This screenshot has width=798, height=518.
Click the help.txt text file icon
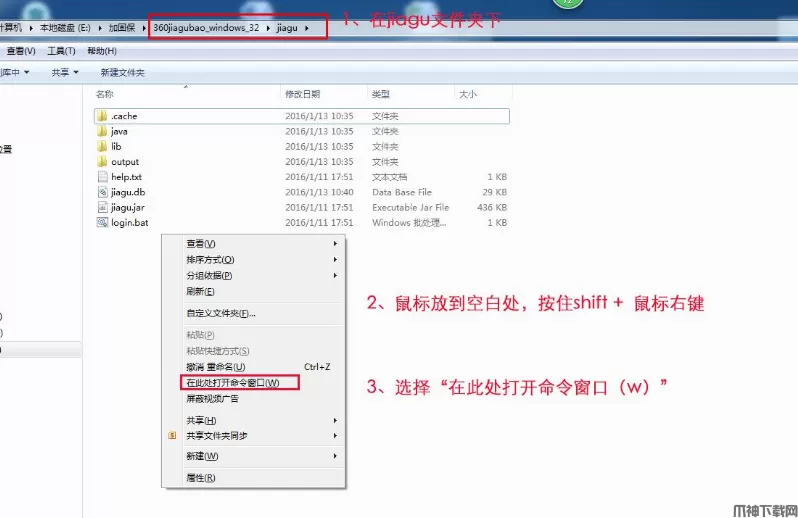click(x=102, y=177)
